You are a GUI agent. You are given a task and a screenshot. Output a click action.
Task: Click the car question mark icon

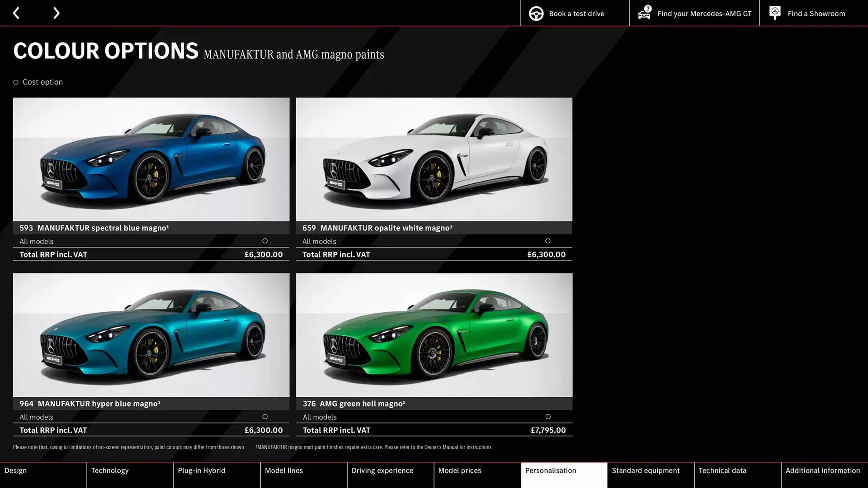[644, 13]
